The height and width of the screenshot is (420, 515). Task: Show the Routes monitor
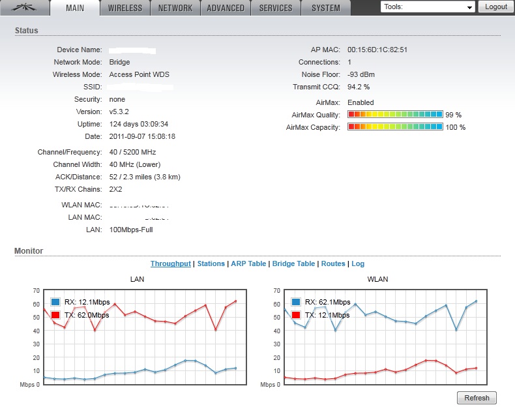click(x=333, y=263)
